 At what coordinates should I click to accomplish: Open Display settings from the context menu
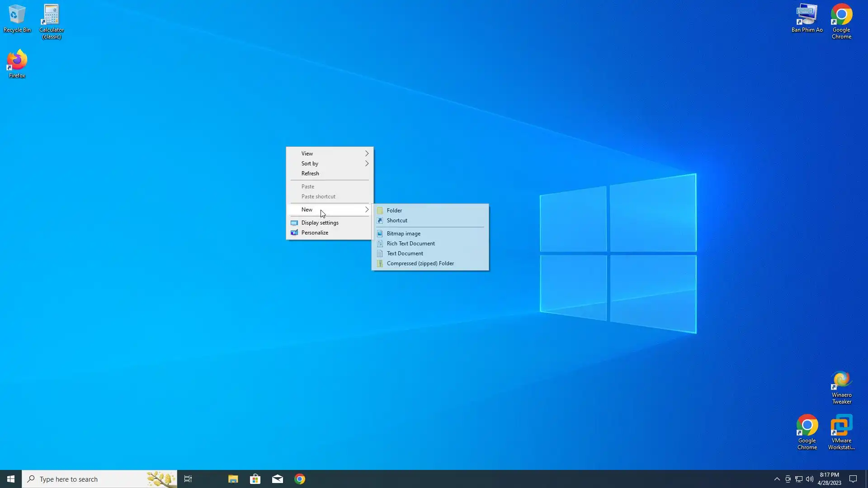[320, 223]
